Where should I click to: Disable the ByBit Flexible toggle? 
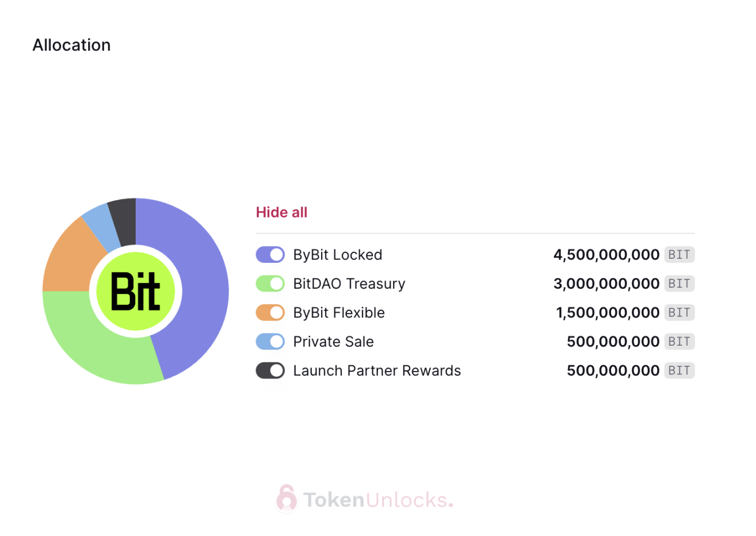pyautogui.click(x=270, y=313)
